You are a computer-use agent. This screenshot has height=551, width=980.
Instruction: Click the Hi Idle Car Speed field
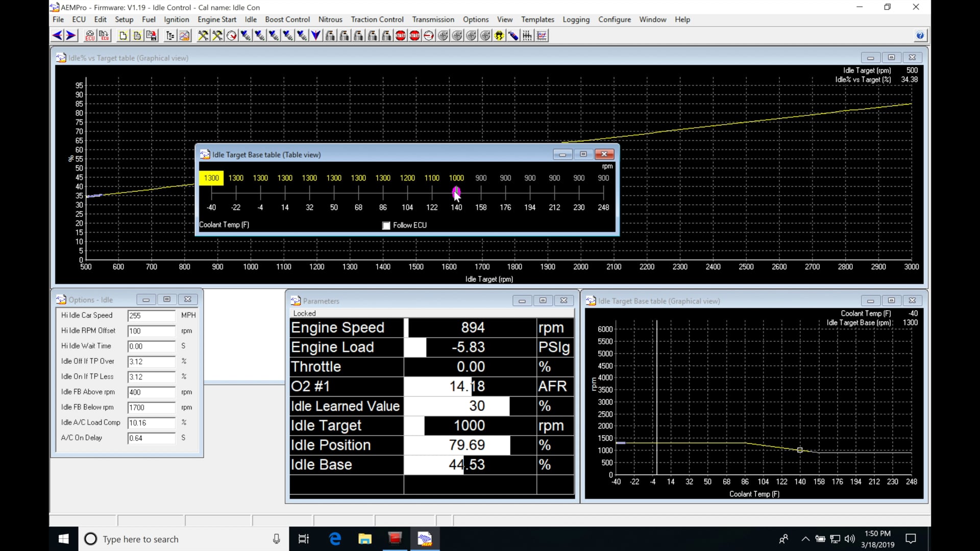coord(151,315)
